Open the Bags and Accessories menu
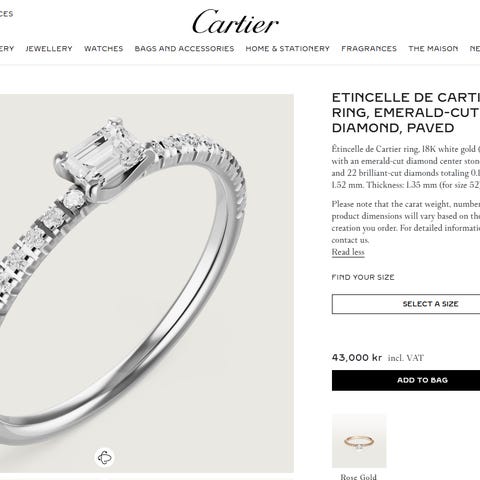The width and height of the screenshot is (480, 480). 184,49
